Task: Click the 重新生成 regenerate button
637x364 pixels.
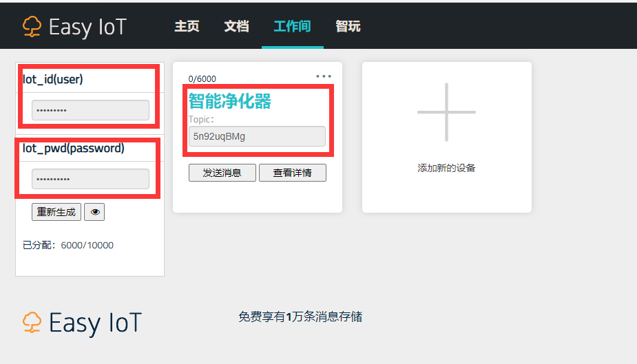Action: pyautogui.click(x=56, y=212)
